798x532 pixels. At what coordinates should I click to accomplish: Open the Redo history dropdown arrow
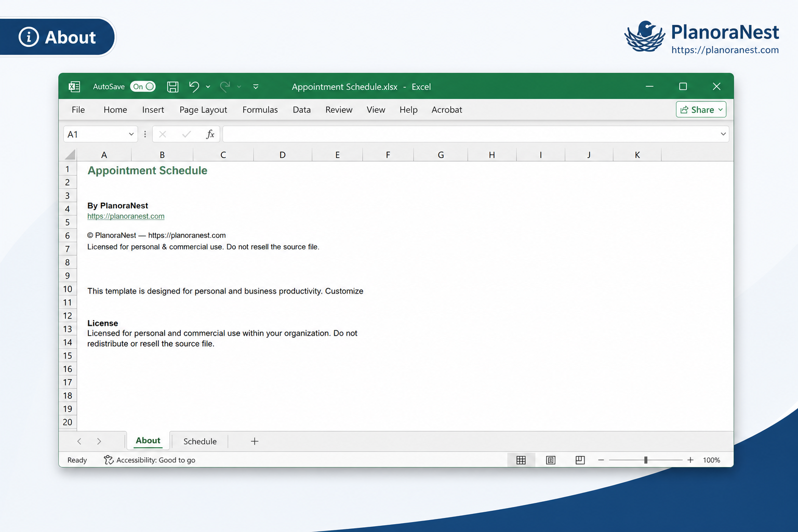pos(239,87)
